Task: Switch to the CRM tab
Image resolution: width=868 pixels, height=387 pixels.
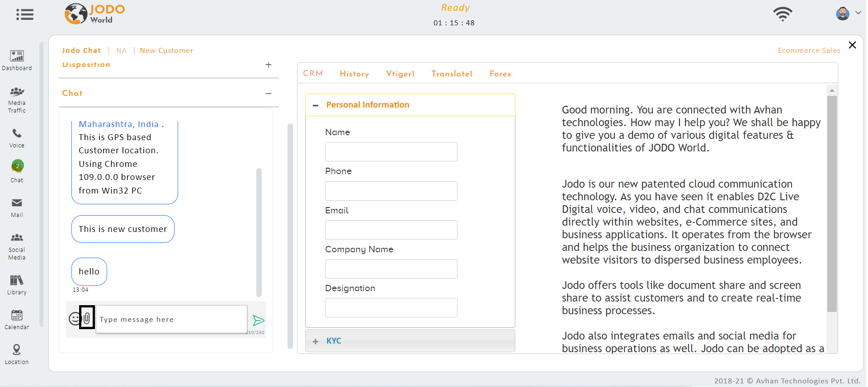Action: (313, 73)
